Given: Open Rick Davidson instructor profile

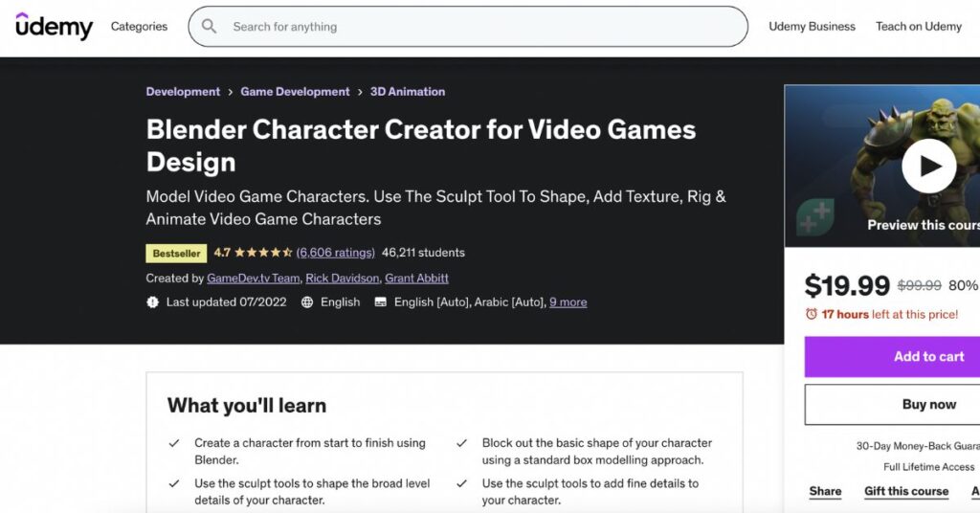Looking at the screenshot, I should 342,279.
